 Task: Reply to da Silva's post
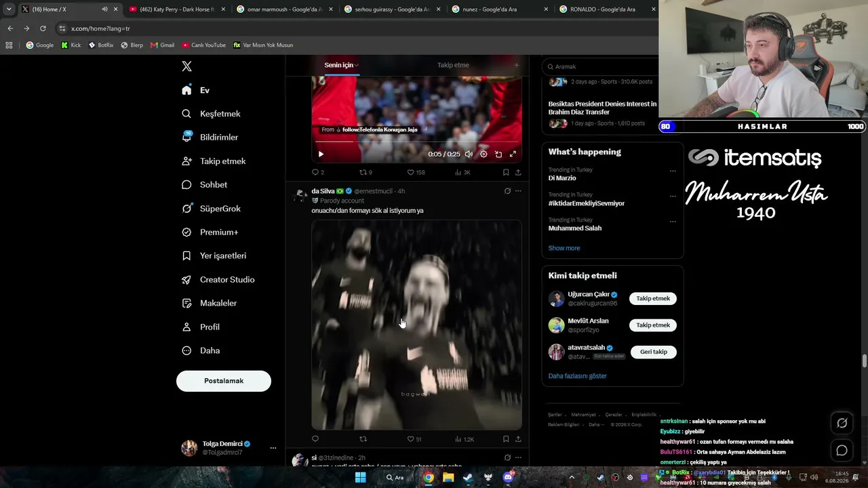pyautogui.click(x=315, y=439)
